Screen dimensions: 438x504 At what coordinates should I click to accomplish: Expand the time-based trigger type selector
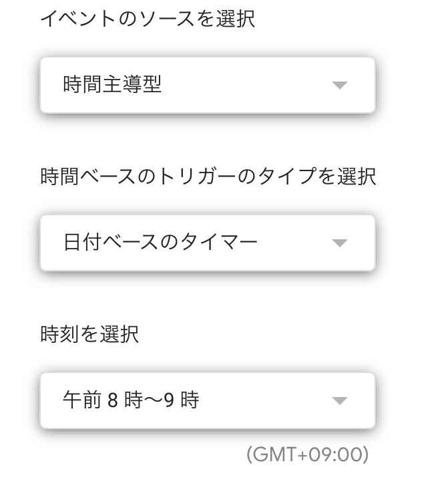[x=207, y=243]
